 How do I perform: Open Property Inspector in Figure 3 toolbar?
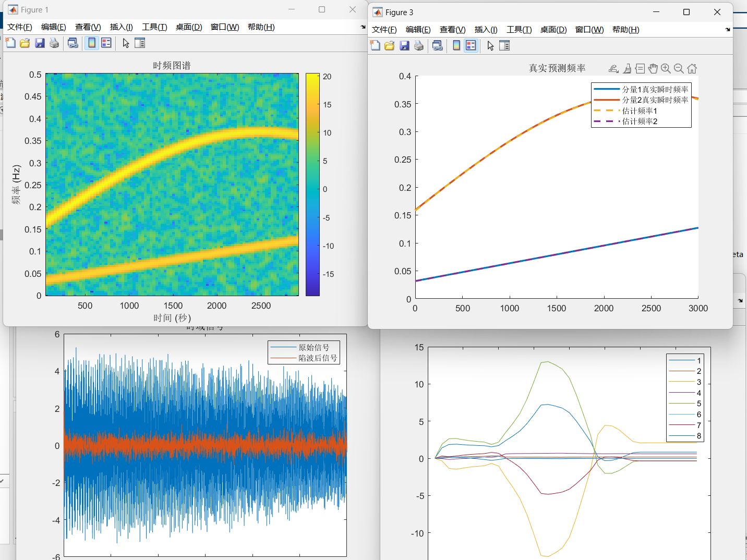pyautogui.click(x=504, y=46)
